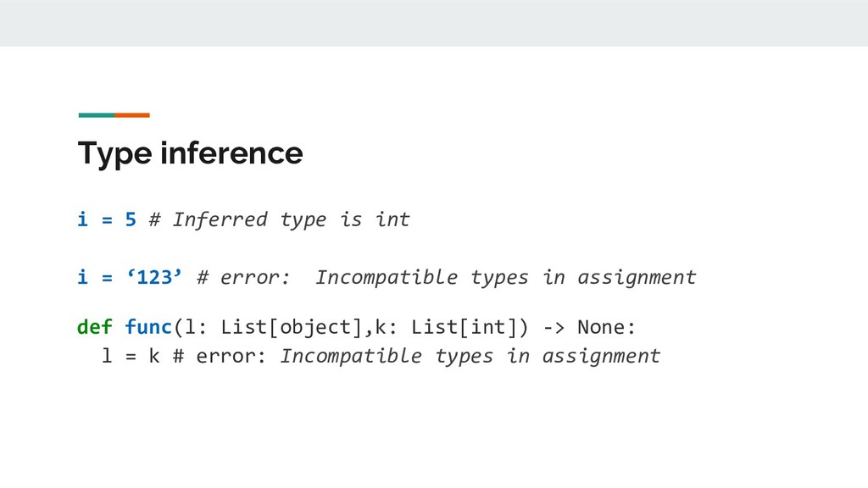Click the "Type inference" slide title

tap(190, 154)
